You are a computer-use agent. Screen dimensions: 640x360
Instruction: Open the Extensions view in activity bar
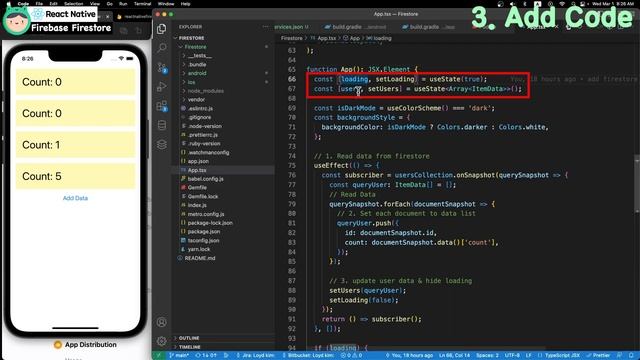(x=162, y=106)
